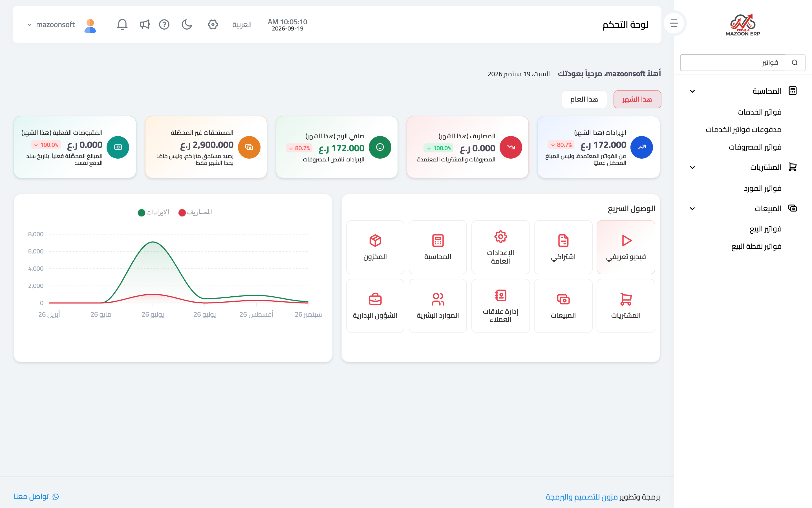812x508 pixels.
Task: Open the المبيعات quick access tile
Action: (x=563, y=306)
